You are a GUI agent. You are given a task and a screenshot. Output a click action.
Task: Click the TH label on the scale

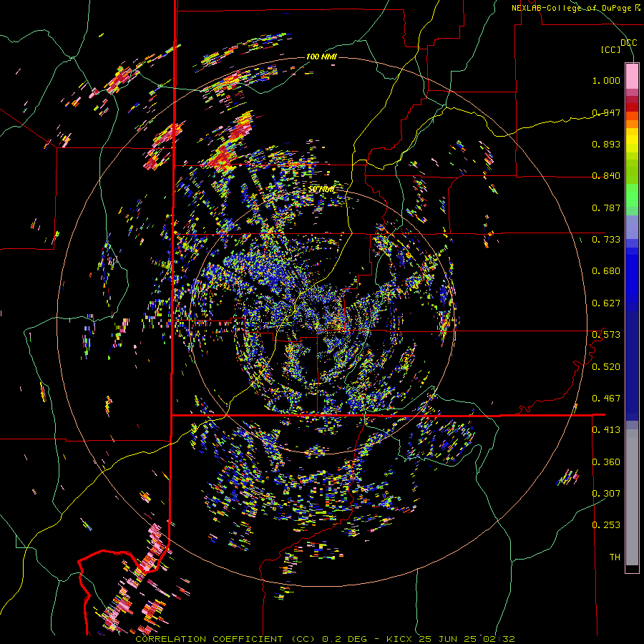(x=615, y=557)
